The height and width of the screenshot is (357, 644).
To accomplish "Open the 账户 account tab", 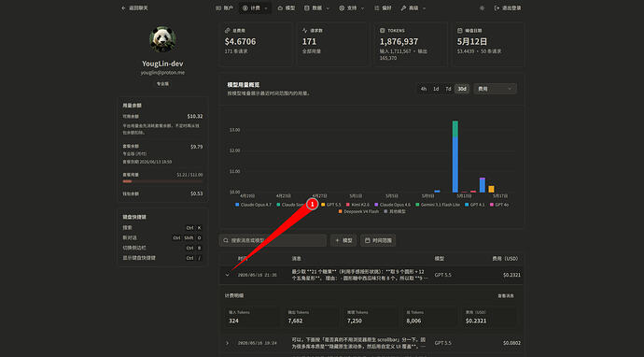I will point(224,7).
